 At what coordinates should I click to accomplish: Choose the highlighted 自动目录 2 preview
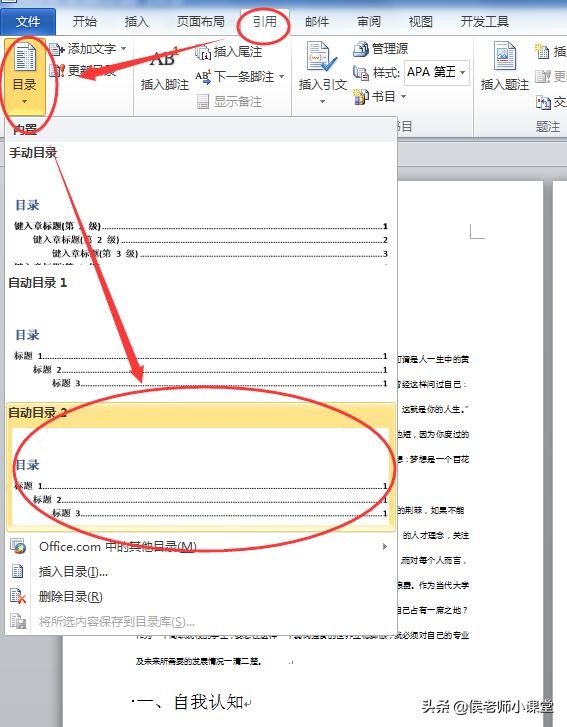[200, 466]
